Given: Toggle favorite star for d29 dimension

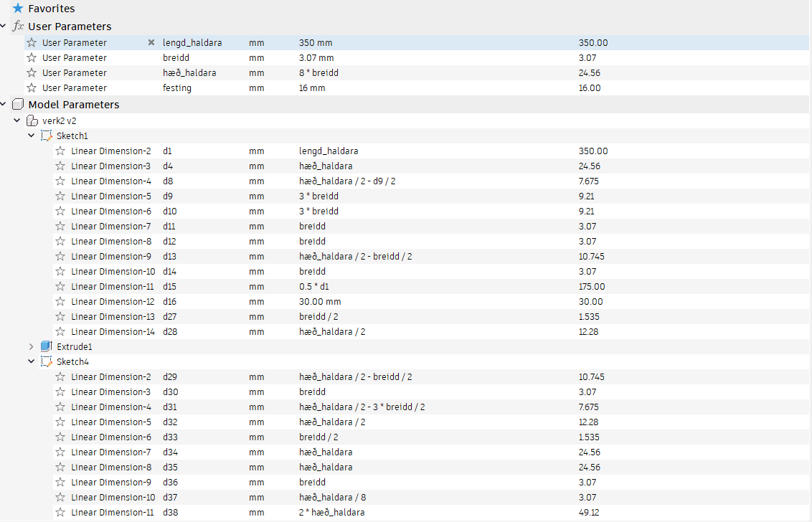Looking at the screenshot, I should pos(60,376).
